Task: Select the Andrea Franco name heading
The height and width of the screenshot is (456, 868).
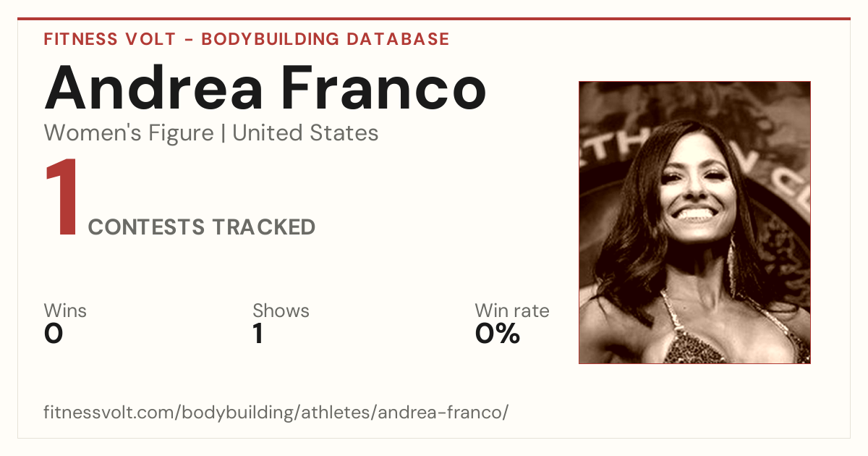Action: tap(265, 88)
